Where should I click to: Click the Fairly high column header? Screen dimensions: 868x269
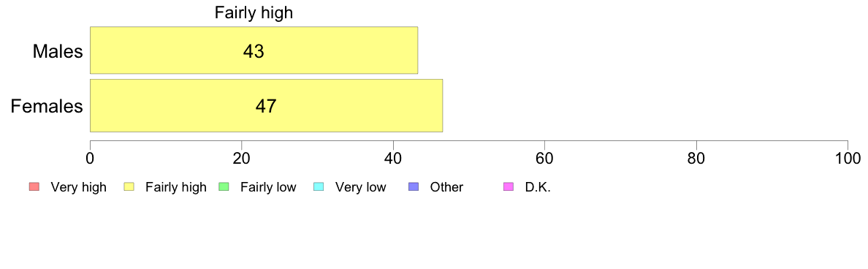(x=254, y=14)
